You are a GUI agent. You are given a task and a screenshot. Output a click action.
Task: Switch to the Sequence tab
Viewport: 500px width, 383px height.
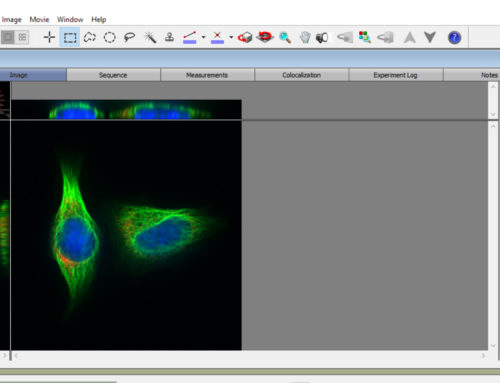click(113, 75)
